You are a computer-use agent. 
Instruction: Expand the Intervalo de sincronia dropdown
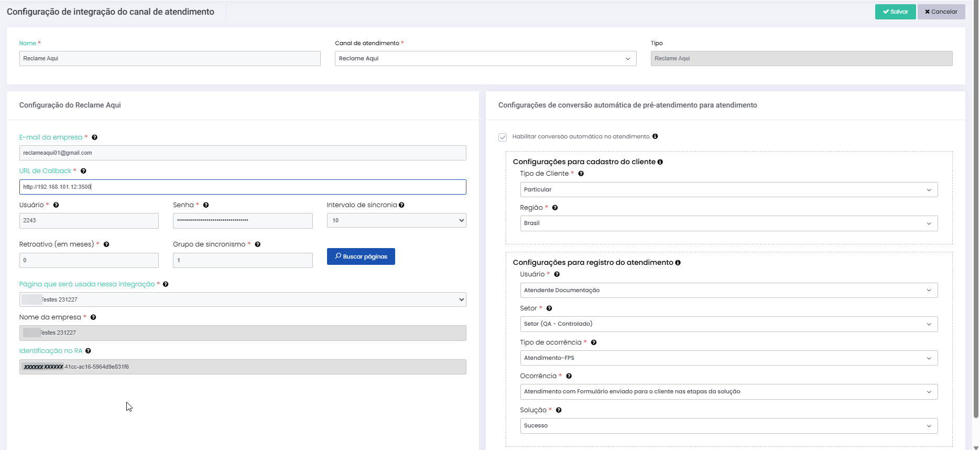point(396,221)
